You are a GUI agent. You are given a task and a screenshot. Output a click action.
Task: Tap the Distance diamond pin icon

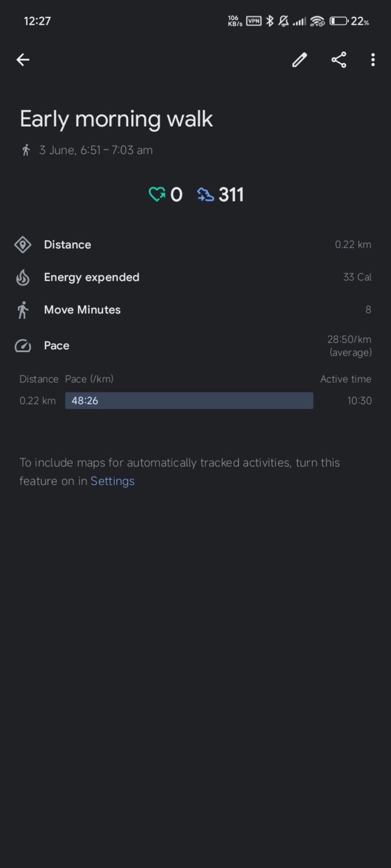point(23,245)
